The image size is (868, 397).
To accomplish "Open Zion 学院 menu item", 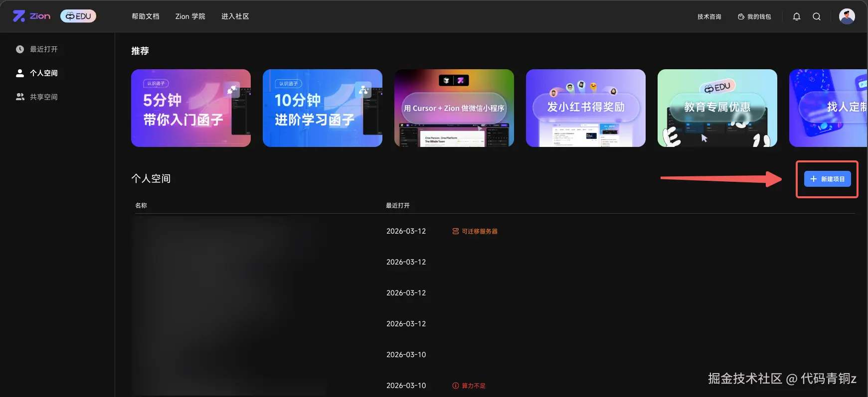I will coord(190,16).
